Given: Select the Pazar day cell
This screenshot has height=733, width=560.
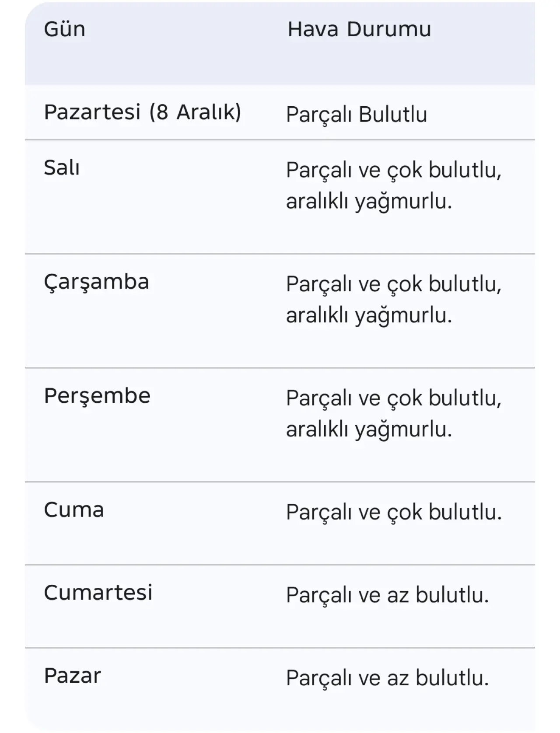Looking at the screenshot, I should click(72, 676).
